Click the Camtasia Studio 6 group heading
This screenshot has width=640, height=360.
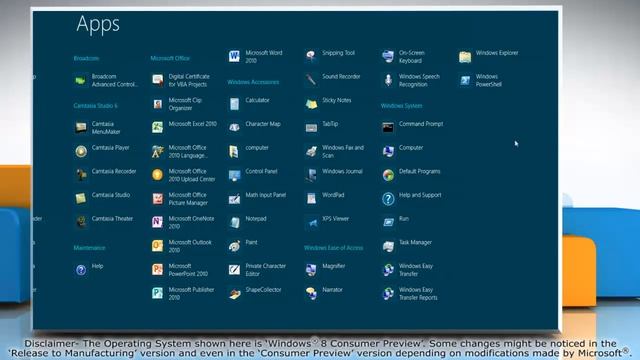point(96,106)
